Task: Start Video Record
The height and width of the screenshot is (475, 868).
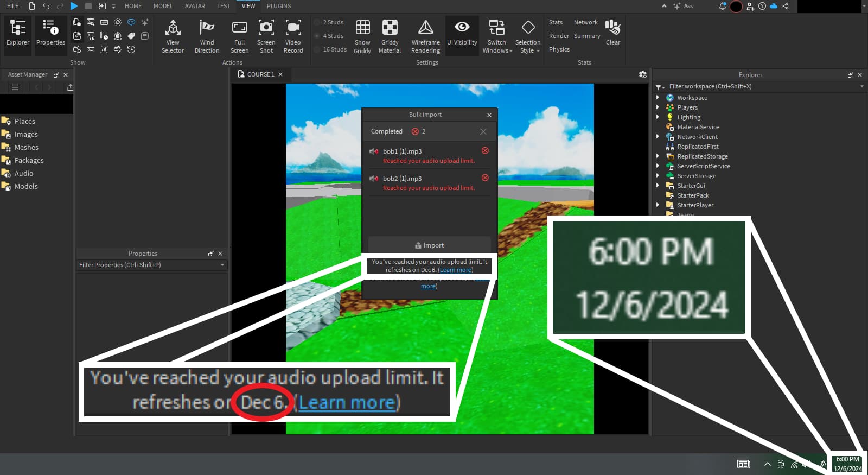Action: click(293, 36)
